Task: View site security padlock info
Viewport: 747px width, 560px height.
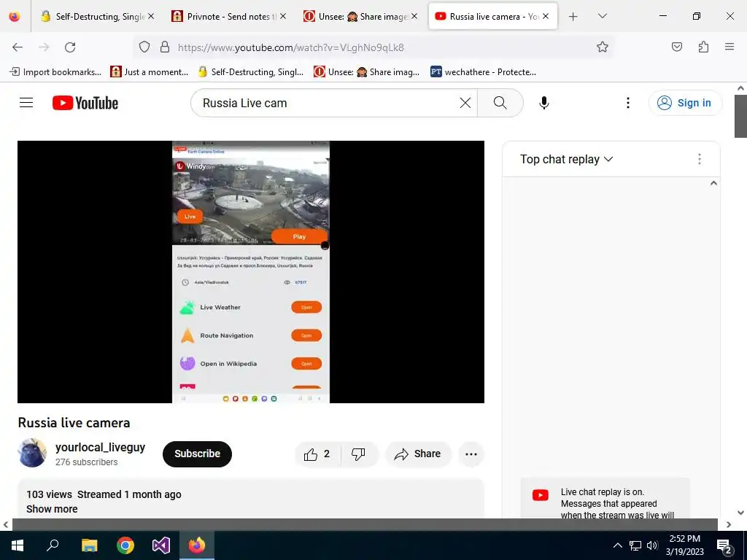Action: point(165,47)
